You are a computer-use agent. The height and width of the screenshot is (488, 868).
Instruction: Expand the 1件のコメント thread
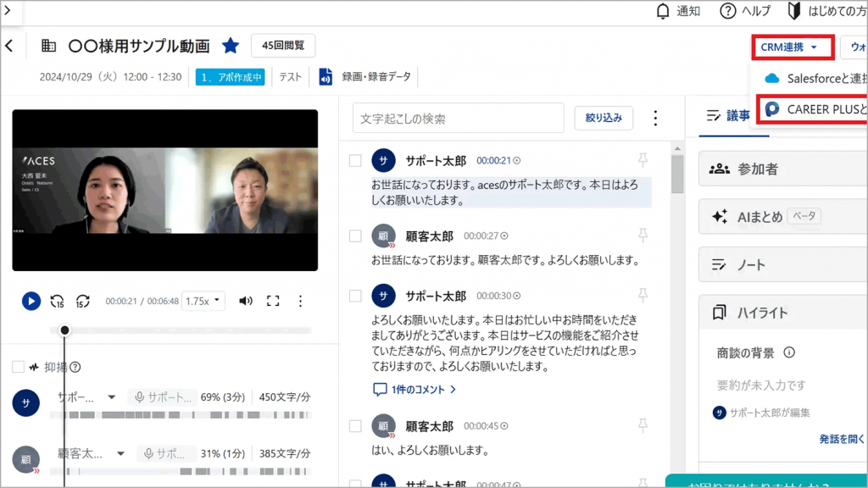(x=415, y=390)
